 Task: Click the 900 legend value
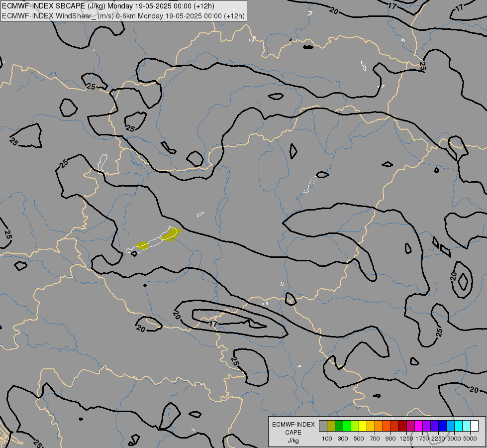click(390, 439)
